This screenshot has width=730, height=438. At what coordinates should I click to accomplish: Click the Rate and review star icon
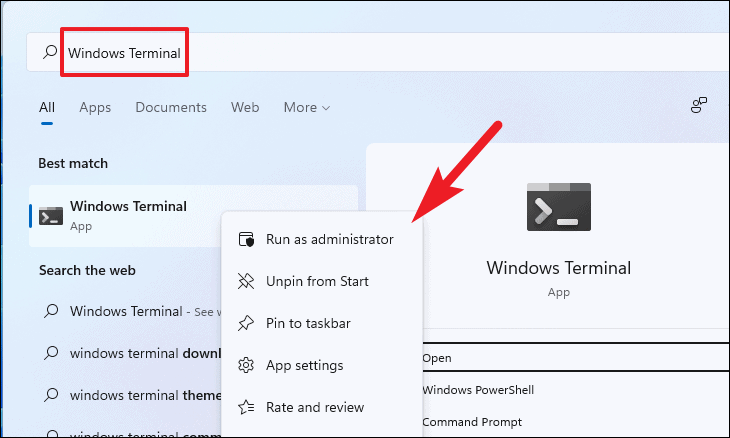pos(246,407)
